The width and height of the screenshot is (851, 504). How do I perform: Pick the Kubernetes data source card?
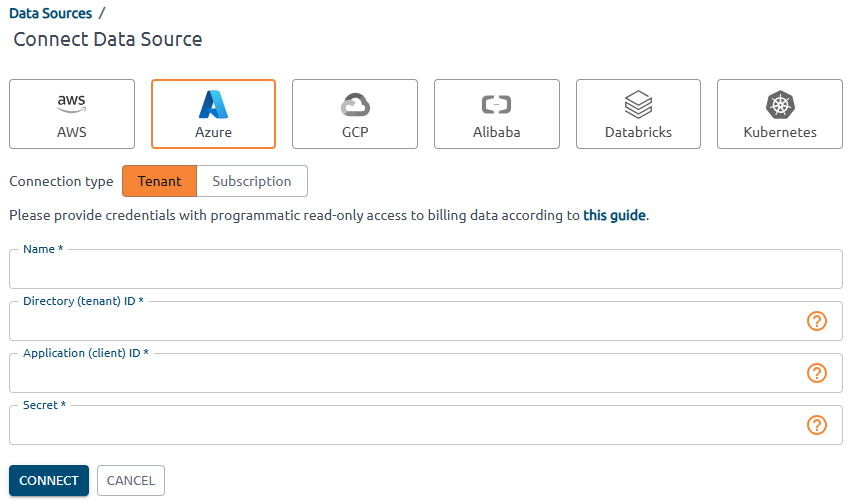point(780,114)
